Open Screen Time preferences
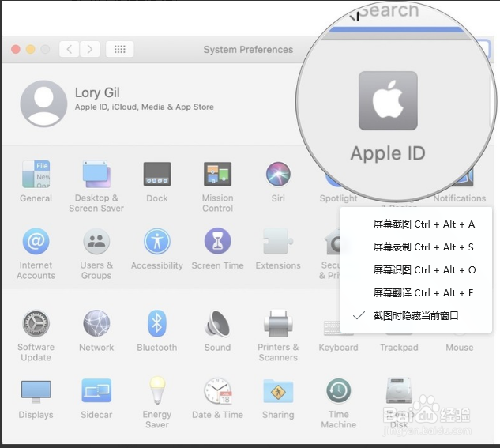 point(217,241)
